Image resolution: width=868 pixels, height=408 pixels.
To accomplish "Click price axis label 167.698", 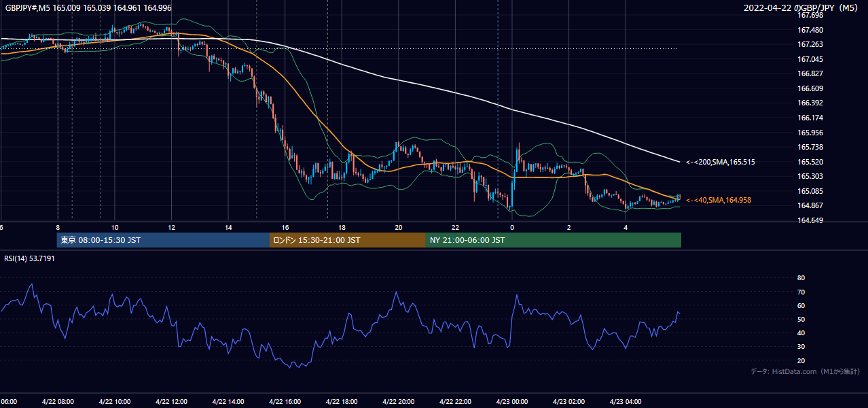I will 810,15.
